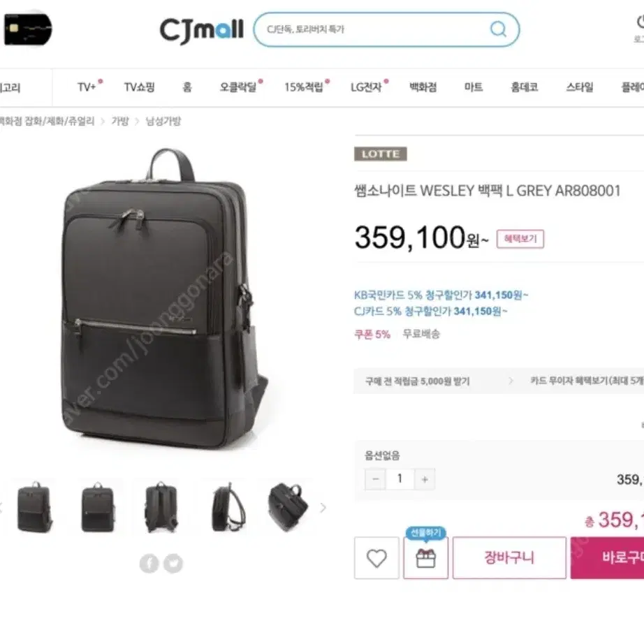Show next product thumbnails arrow
Image resolution: width=644 pixels, height=644 pixels.
click(x=323, y=508)
